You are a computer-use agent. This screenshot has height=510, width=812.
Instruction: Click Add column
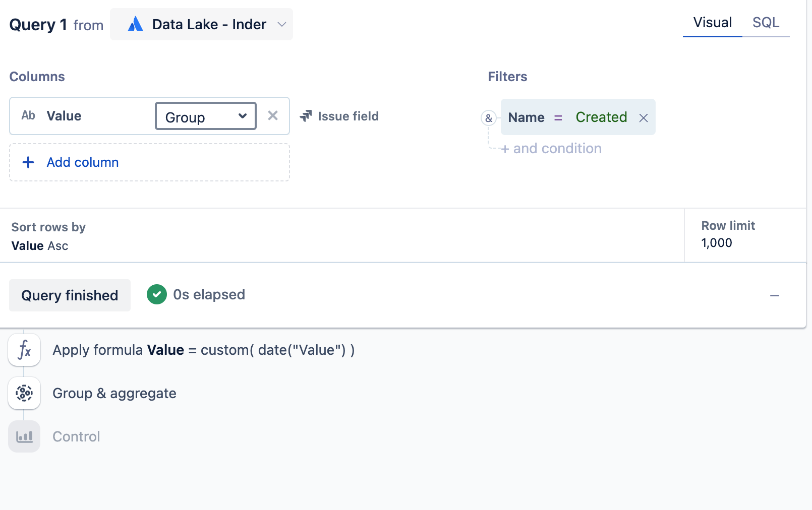coord(82,162)
